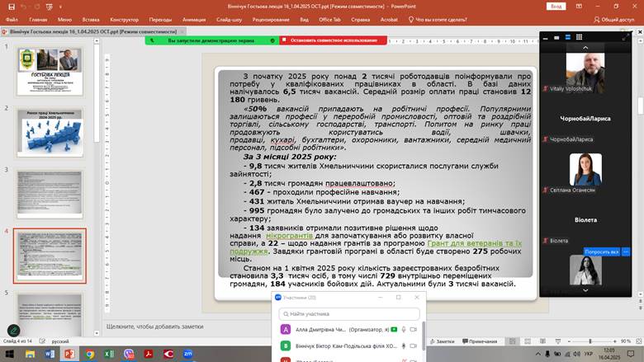
Task: Open the Файл menu
Action: click(12, 19)
